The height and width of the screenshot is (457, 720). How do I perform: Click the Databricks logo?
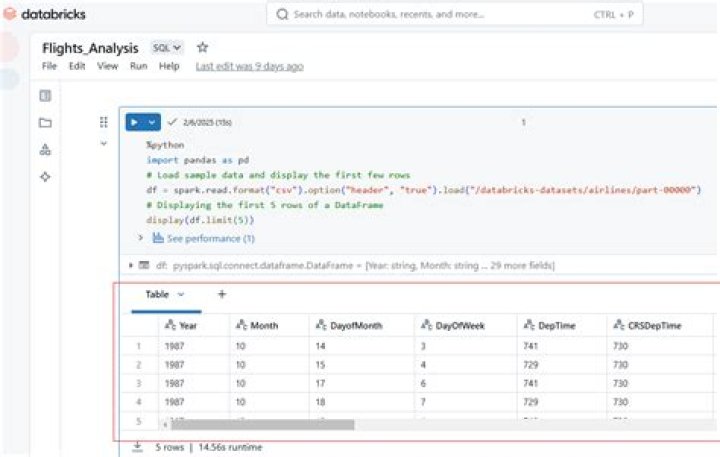tap(45, 14)
